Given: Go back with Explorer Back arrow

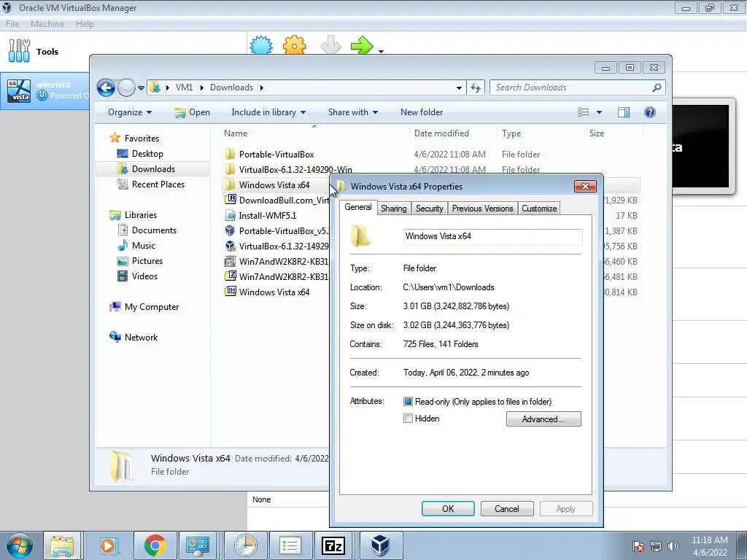Looking at the screenshot, I should click(106, 87).
